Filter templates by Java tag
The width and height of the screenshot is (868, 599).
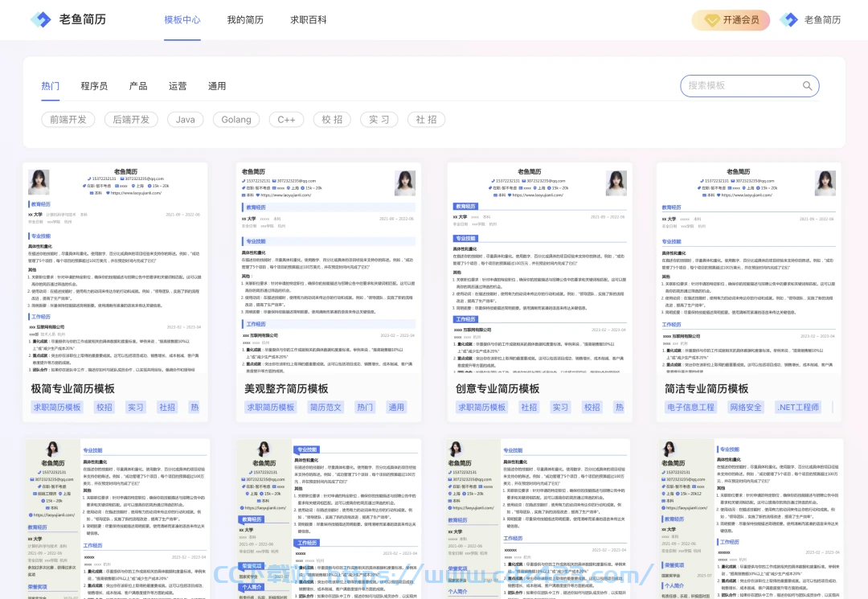[186, 120]
